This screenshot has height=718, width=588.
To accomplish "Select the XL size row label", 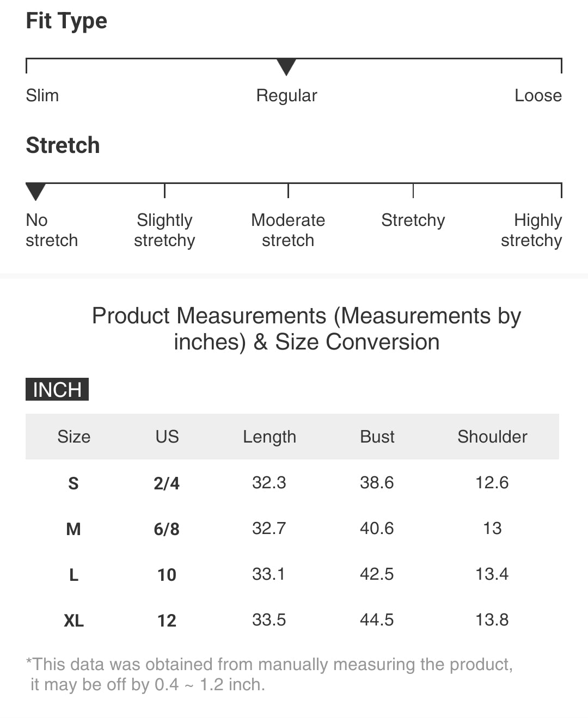I will [x=73, y=620].
